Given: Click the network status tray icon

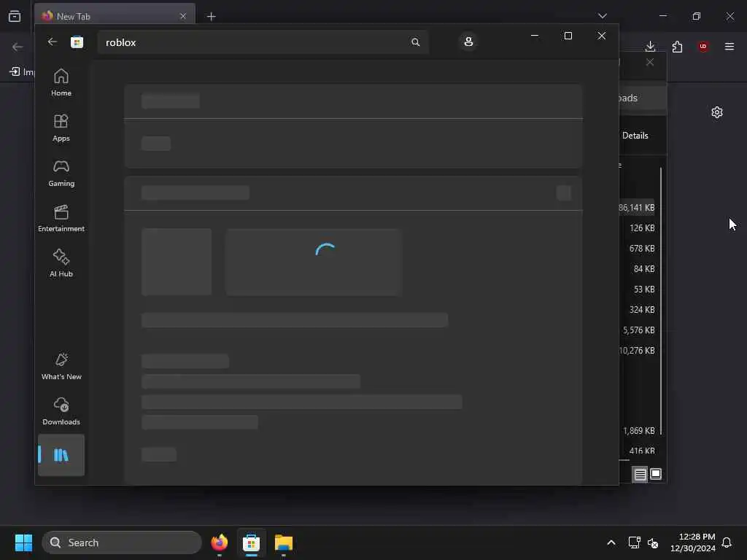Looking at the screenshot, I should coord(634,542).
